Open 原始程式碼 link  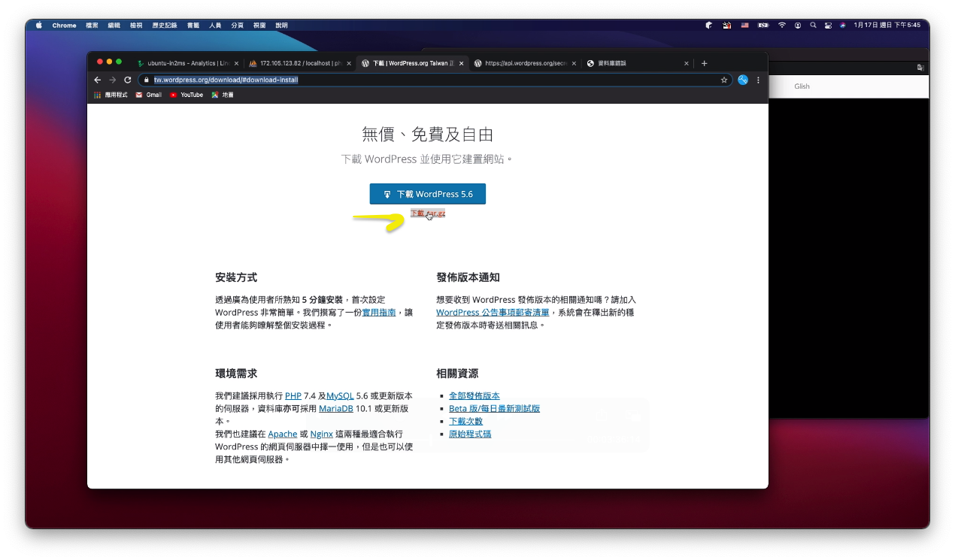pos(470,434)
